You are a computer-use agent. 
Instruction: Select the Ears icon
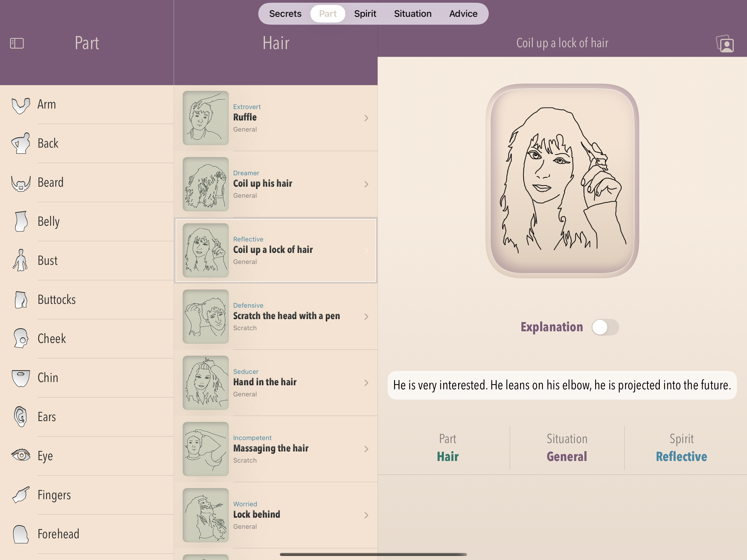[20, 416]
